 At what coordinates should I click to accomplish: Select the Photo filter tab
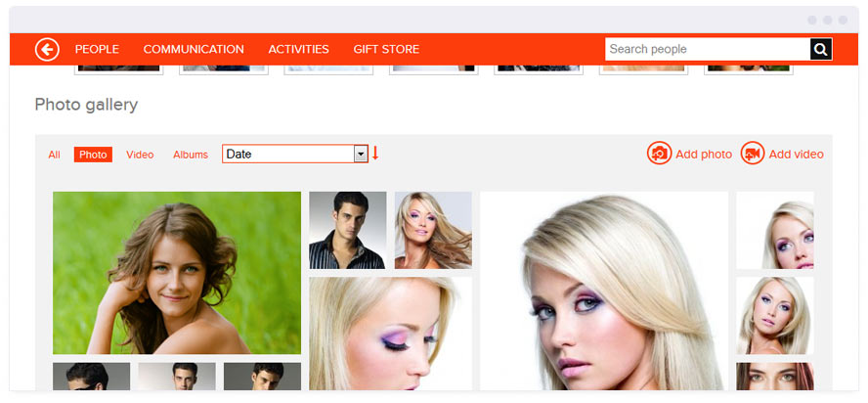click(x=93, y=155)
